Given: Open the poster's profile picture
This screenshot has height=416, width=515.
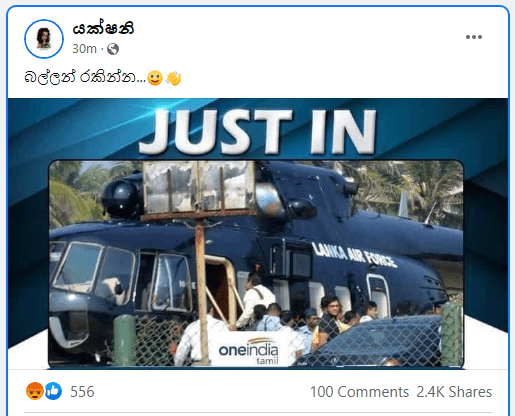Looking at the screenshot, I should tap(44, 39).
